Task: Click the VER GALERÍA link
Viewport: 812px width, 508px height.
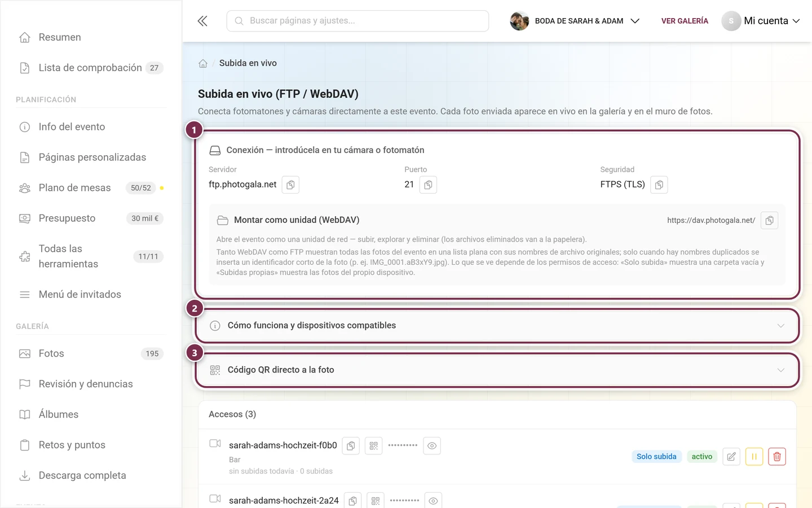Action: click(x=685, y=21)
